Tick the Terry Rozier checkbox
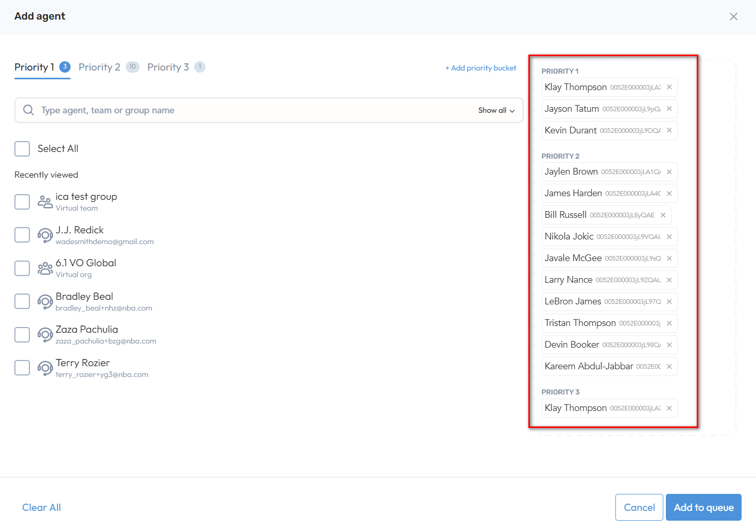756x532 pixels. coord(22,368)
